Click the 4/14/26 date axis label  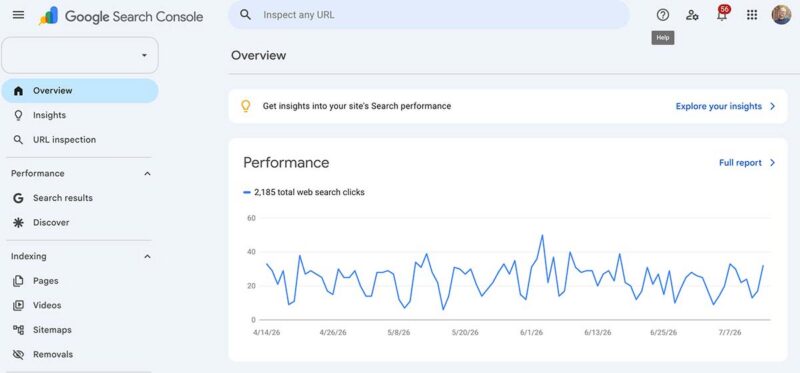coord(267,333)
